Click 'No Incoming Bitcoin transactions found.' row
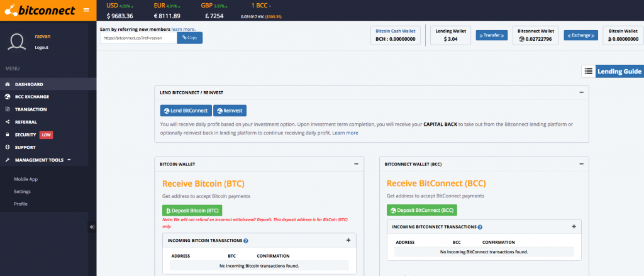This screenshot has height=276, width=644. tap(259, 266)
